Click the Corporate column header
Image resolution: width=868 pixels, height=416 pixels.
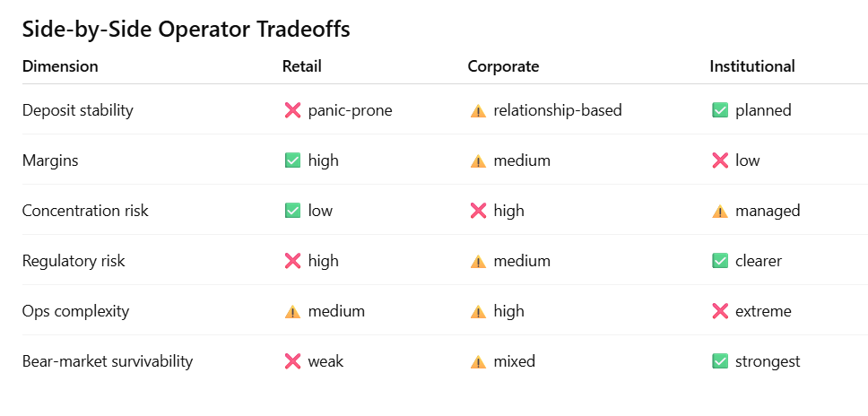coord(503,66)
